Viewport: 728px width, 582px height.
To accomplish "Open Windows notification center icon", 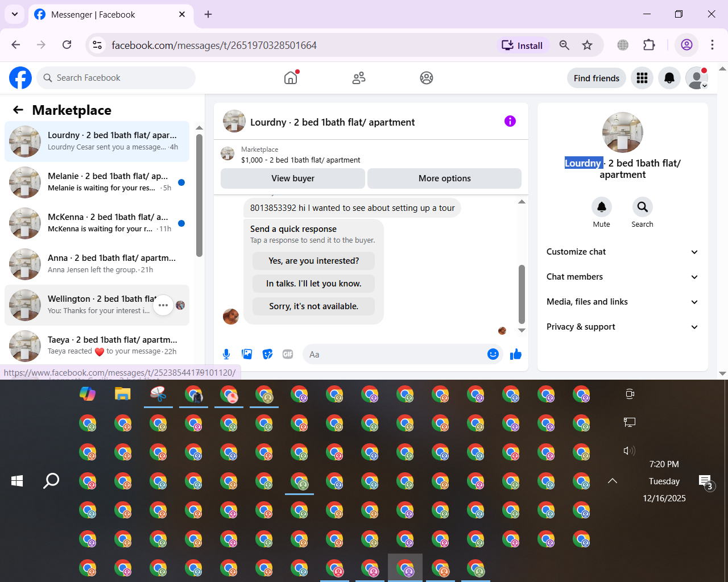I will [705, 483].
